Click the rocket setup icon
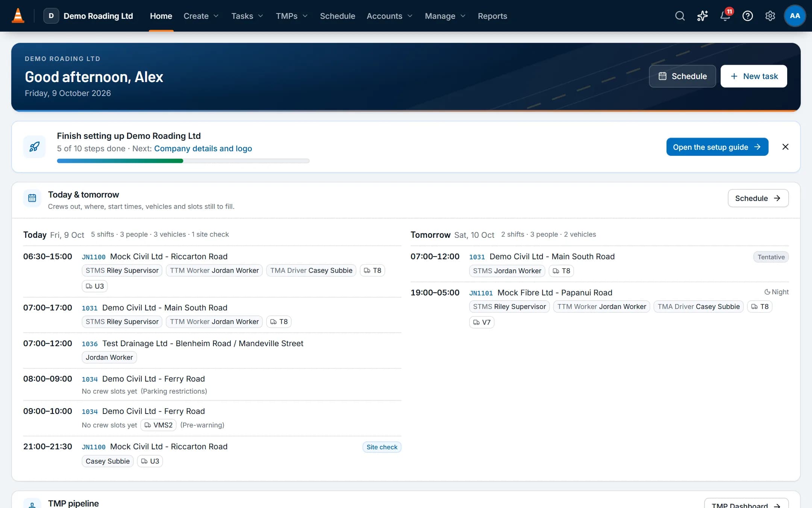812x508 pixels. 34,147
